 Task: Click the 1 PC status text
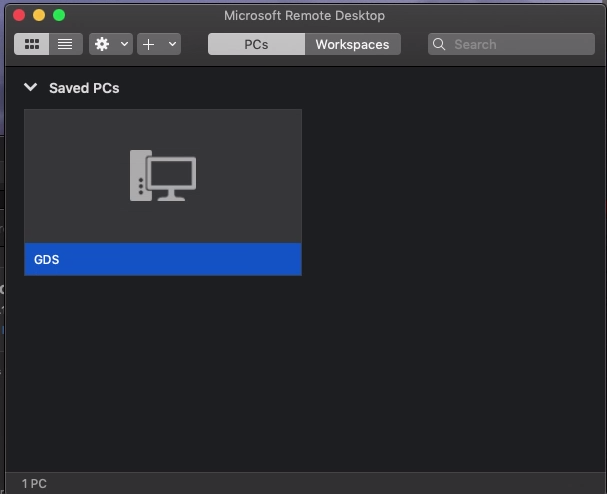point(34,484)
